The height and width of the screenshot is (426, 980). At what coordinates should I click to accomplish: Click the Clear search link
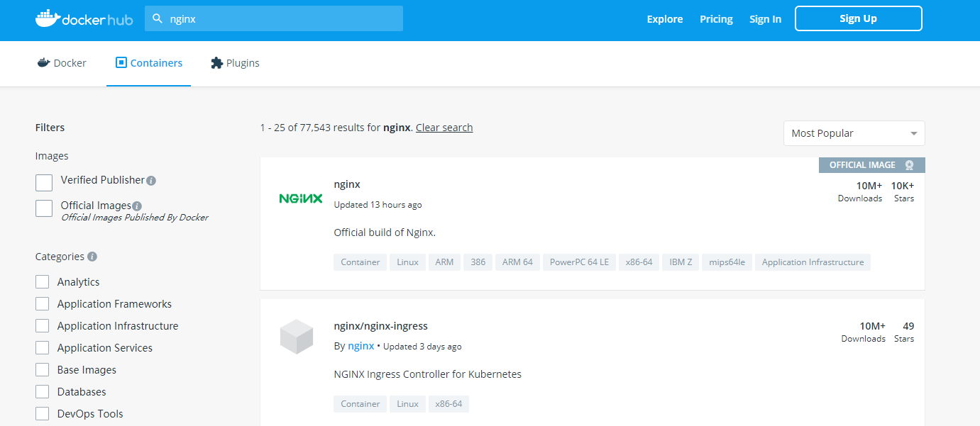tap(444, 128)
